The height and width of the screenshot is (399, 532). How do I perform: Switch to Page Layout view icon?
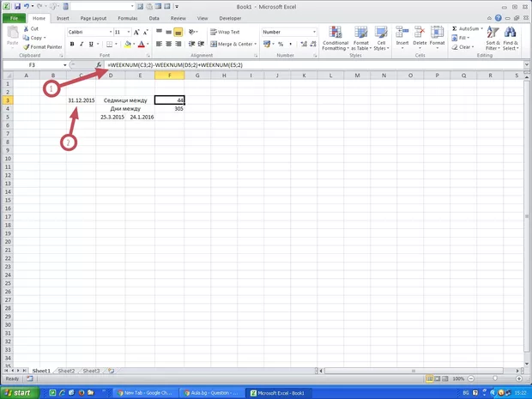pos(438,378)
